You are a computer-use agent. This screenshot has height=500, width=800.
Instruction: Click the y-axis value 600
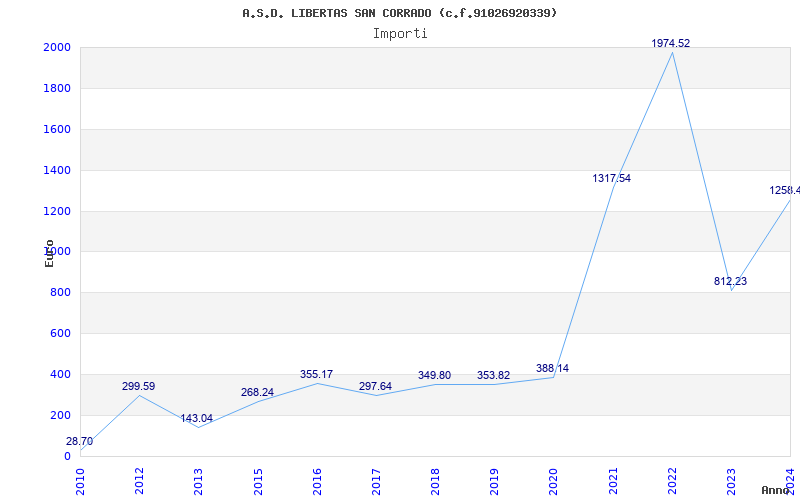(x=60, y=334)
